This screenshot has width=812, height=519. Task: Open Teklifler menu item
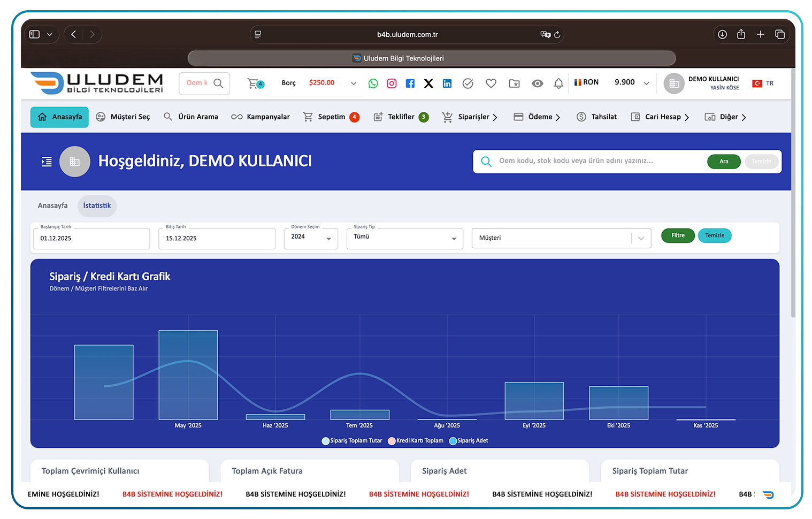[401, 117]
